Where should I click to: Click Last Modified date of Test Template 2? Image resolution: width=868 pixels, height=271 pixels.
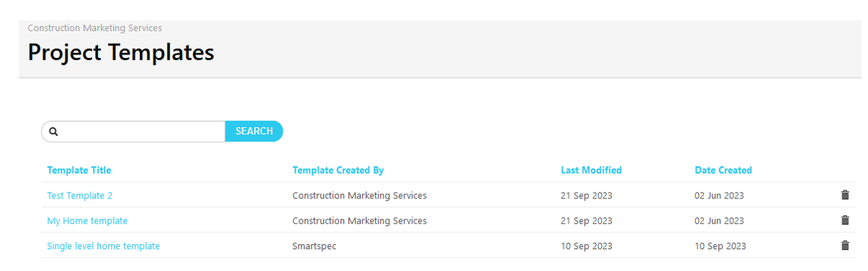click(x=586, y=195)
